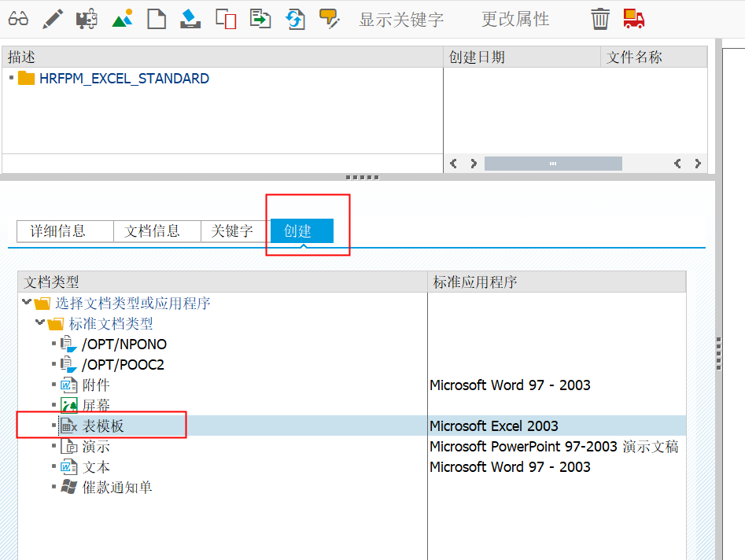The image size is (745, 560).
Task: Click the green and orange mountain icon
Action: [123, 19]
